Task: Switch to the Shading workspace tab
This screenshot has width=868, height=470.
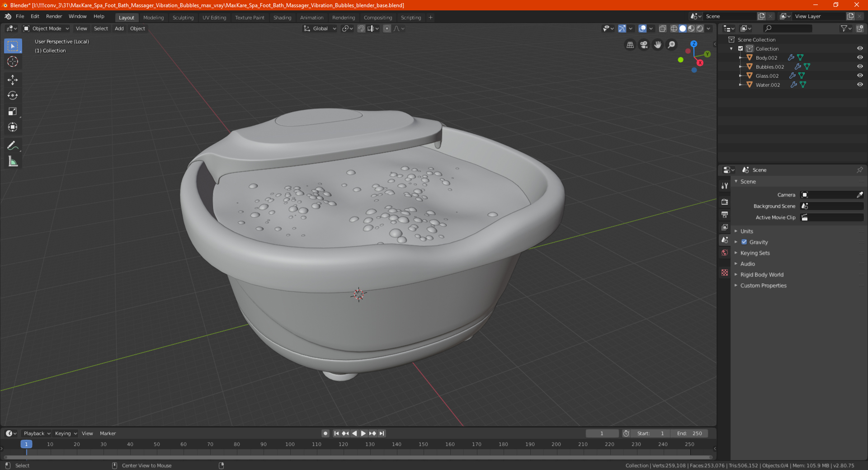Action: 282,18
